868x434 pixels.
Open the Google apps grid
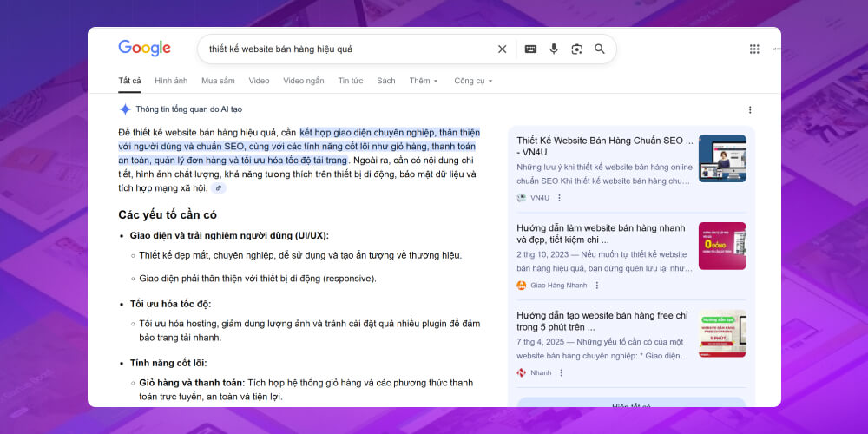pos(754,49)
